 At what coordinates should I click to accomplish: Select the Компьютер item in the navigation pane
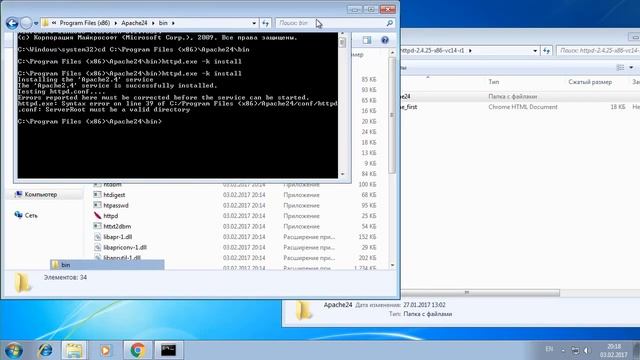40,195
